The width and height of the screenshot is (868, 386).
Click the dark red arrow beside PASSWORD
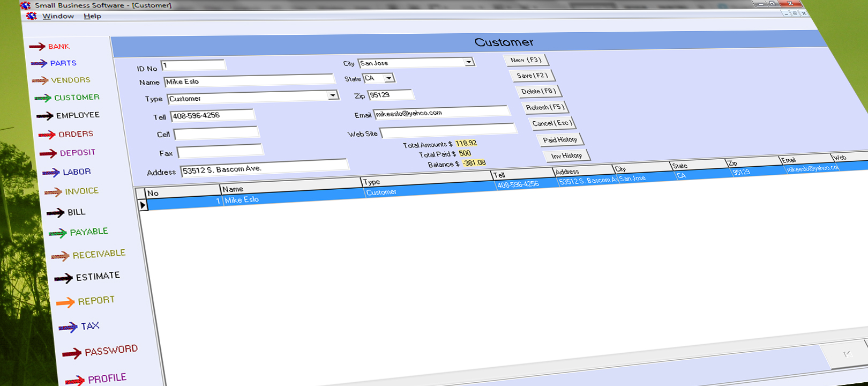[x=72, y=353]
